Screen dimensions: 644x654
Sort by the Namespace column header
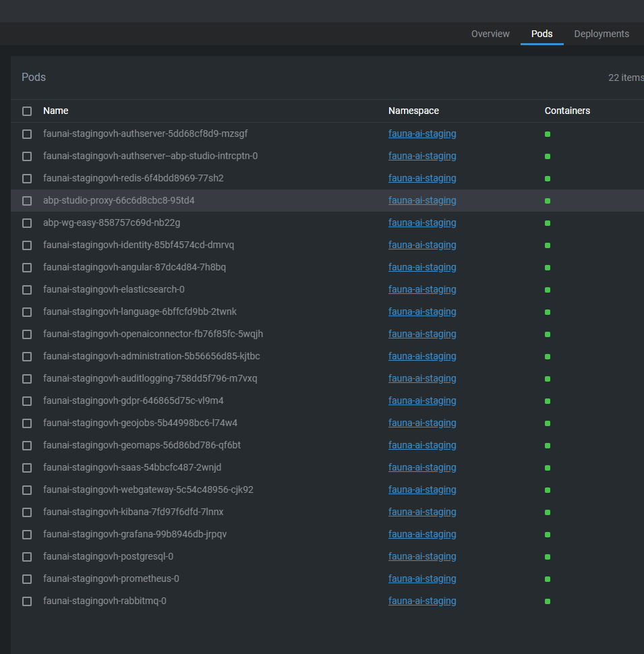pos(413,111)
